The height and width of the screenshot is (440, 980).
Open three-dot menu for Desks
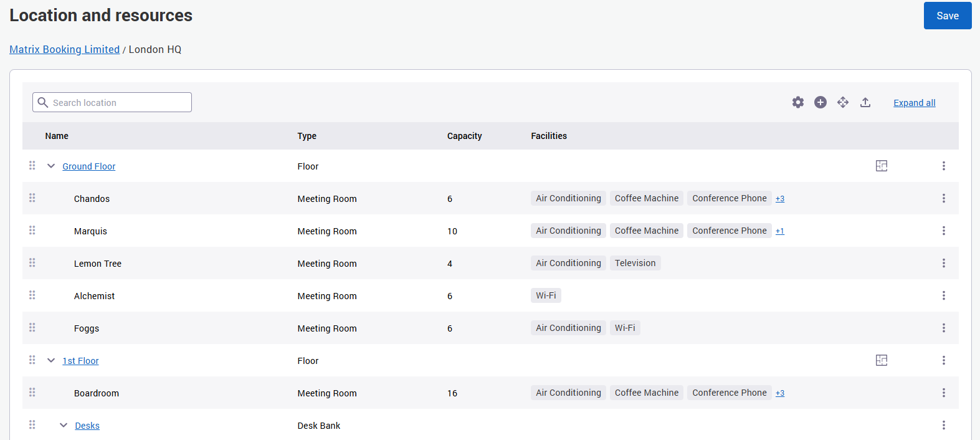944,425
